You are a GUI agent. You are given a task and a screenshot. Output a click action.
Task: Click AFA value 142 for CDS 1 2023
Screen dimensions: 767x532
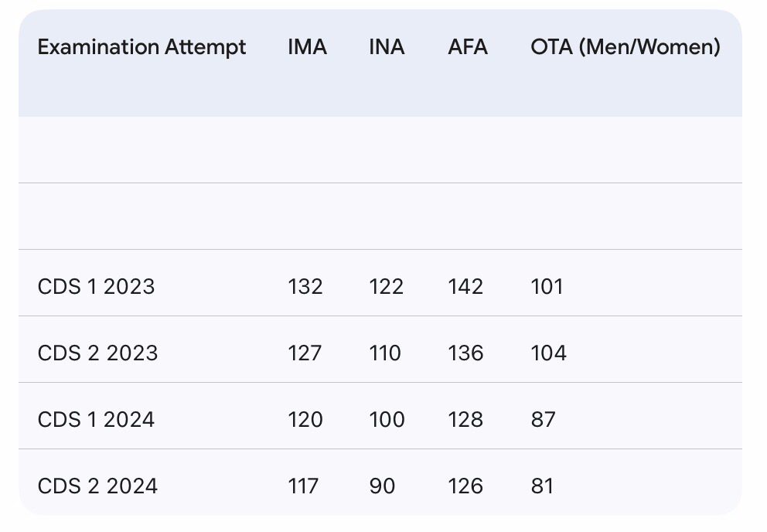tap(465, 287)
